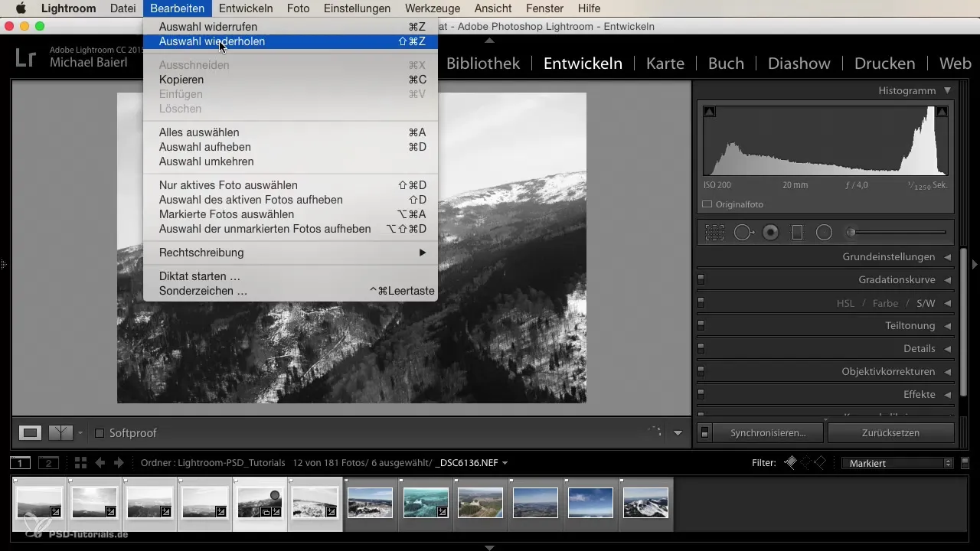Toggle the Objektivkorrekturen panel on/off switch
Screen dimensions: 980x551
[x=701, y=372]
